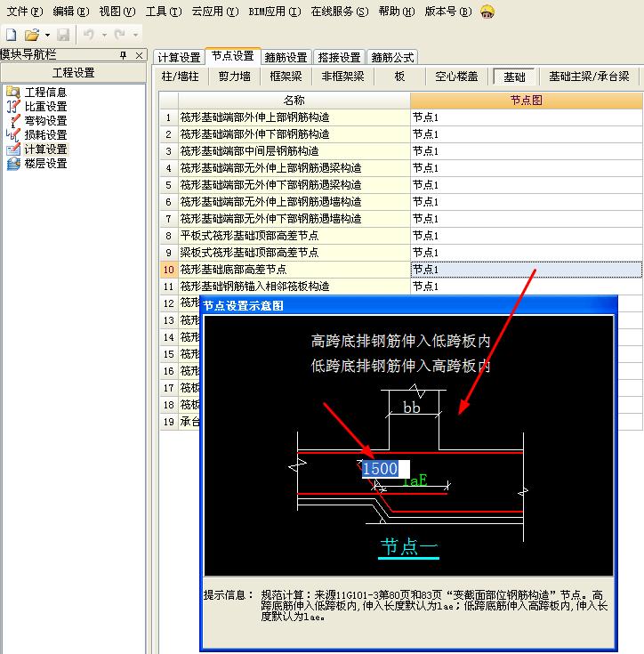Image resolution: width=644 pixels, height=654 pixels.
Task: Select the 板 component button
Action: pos(399,77)
